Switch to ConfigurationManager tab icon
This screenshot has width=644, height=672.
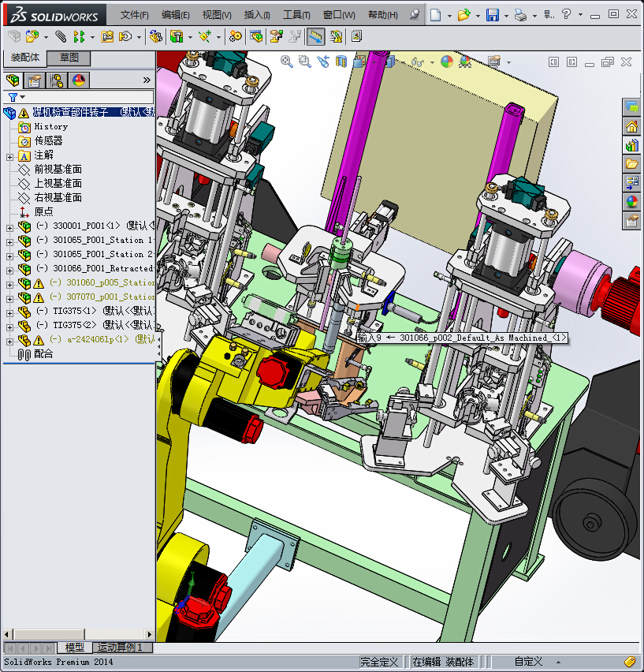[57, 80]
